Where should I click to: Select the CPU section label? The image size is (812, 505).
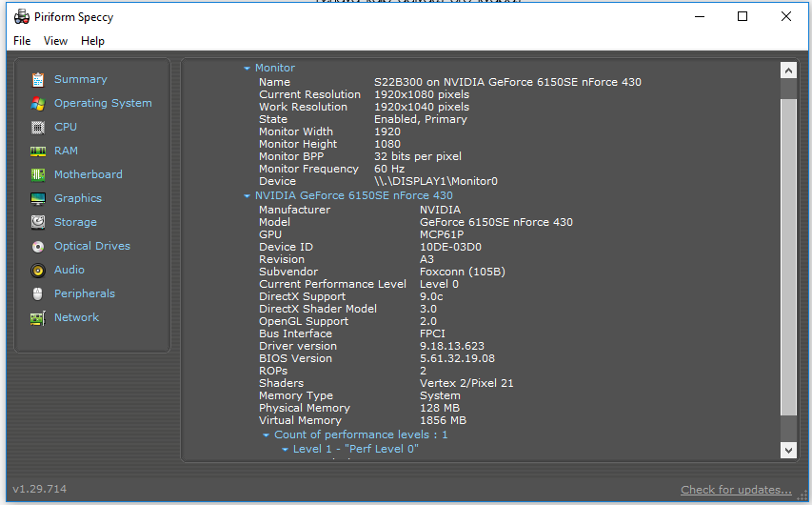coord(66,127)
